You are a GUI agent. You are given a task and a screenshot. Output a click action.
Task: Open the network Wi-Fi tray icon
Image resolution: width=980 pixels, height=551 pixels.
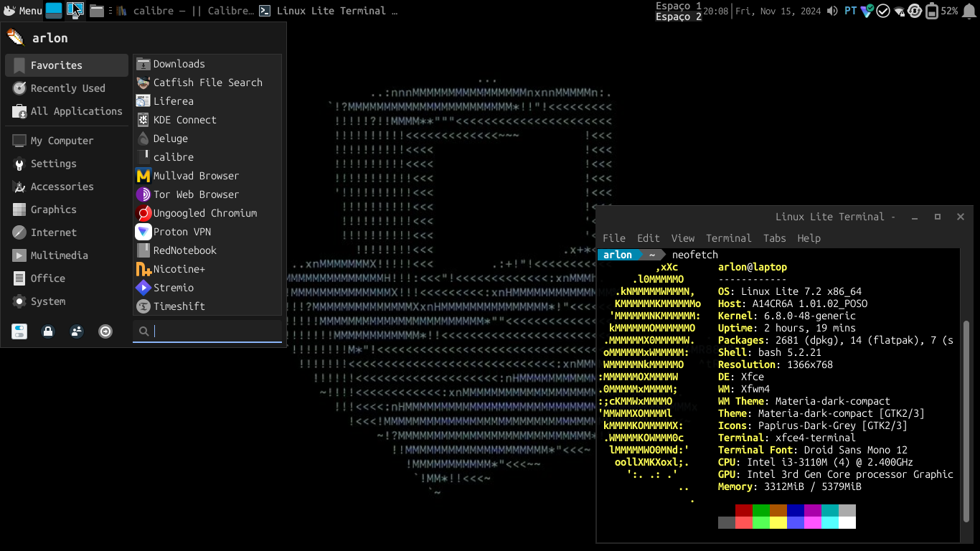pyautogui.click(x=900, y=11)
